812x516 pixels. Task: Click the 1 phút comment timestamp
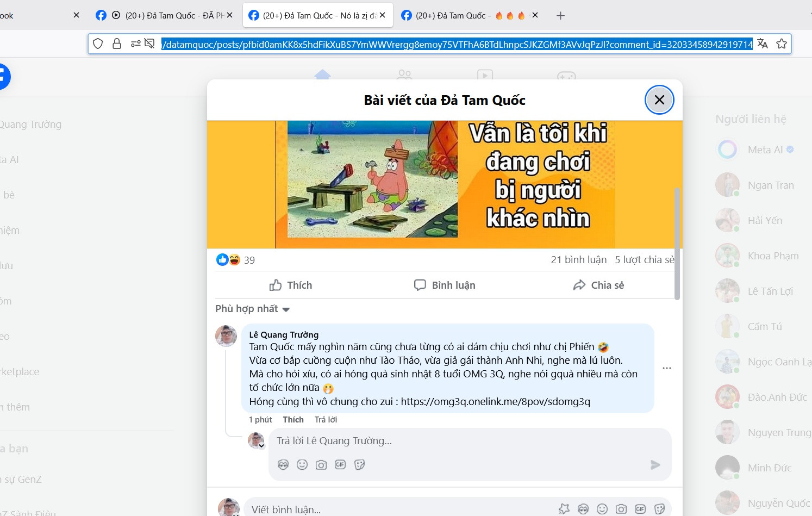coord(260,420)
